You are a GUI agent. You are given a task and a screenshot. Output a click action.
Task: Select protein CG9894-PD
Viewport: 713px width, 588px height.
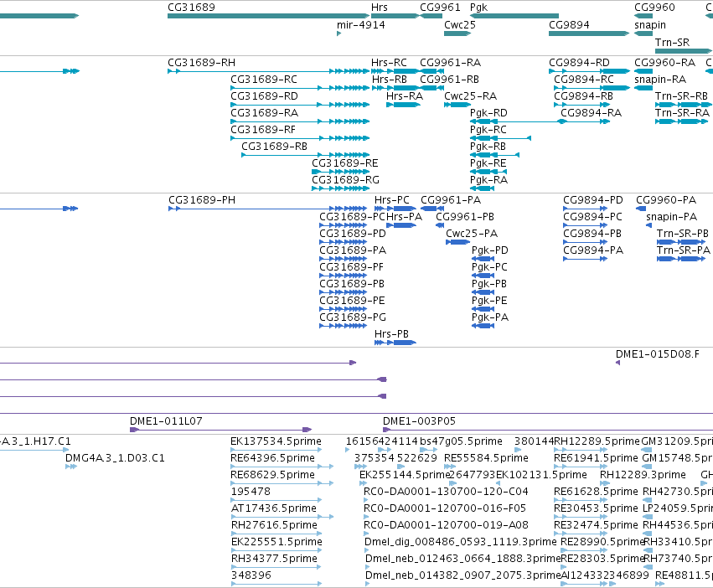pos(585,209)
